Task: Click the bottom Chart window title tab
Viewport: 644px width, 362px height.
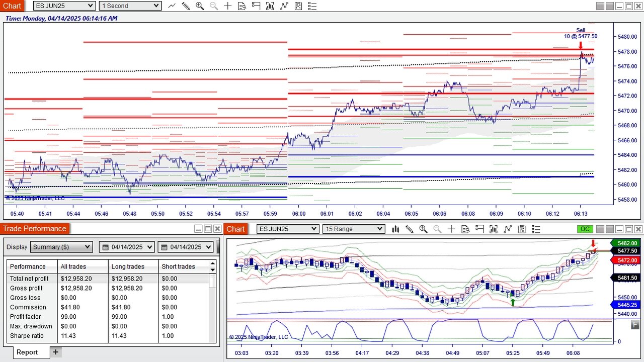Action: [235, 229]
